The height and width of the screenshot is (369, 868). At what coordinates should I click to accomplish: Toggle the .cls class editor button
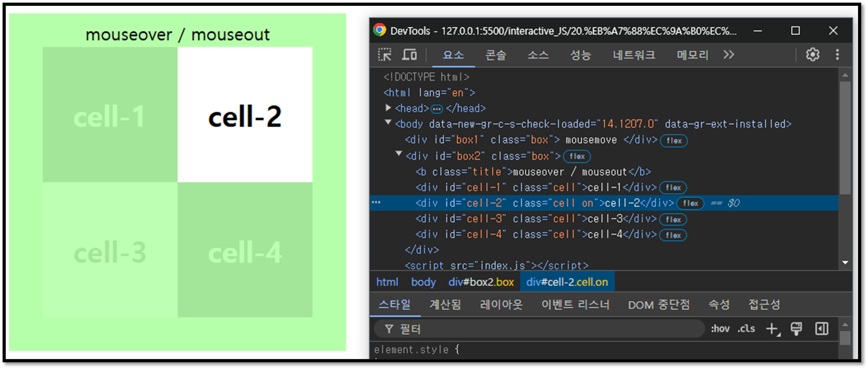746,328
